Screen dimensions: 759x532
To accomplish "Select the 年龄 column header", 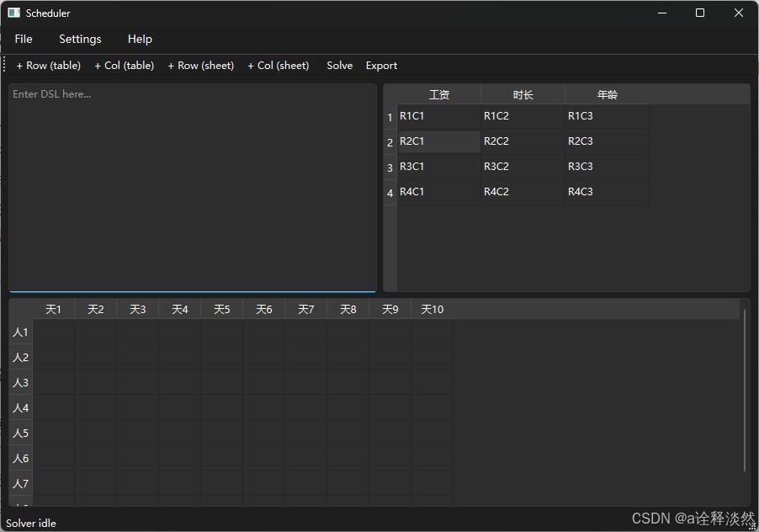I will tap(607, 94).
